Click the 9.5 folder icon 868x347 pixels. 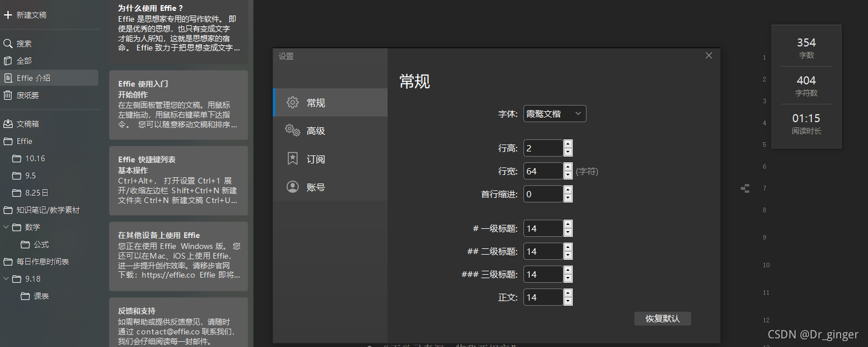(x=17, y=176)
